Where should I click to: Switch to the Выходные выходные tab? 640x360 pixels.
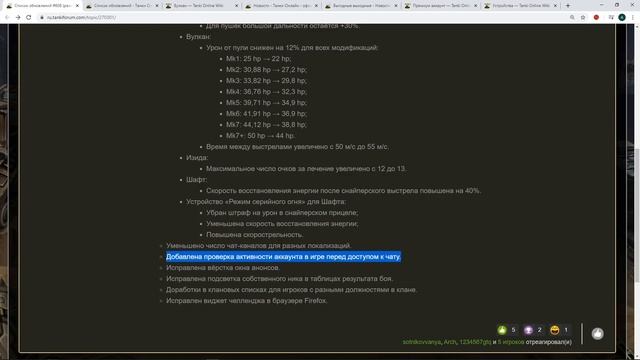(360, 6)
